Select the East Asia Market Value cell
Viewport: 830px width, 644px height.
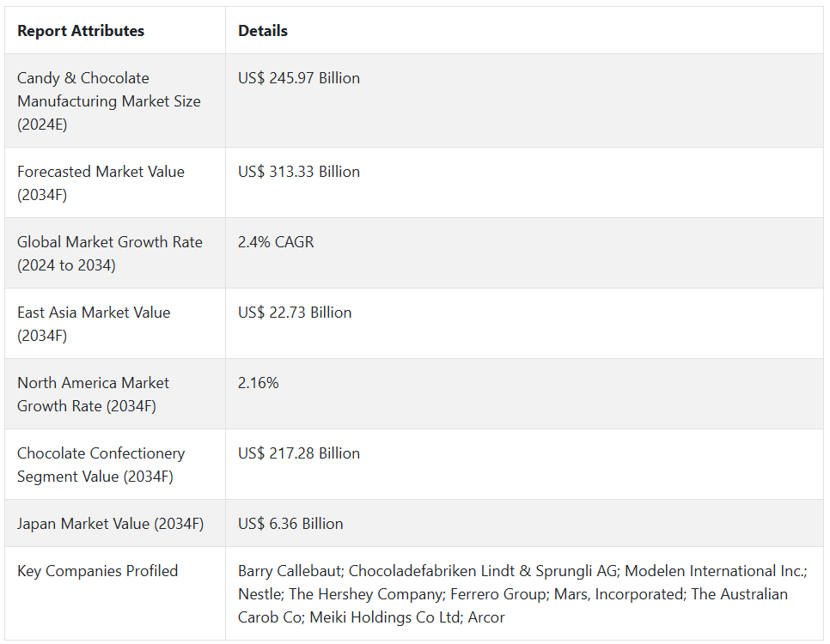click(94, 324)
